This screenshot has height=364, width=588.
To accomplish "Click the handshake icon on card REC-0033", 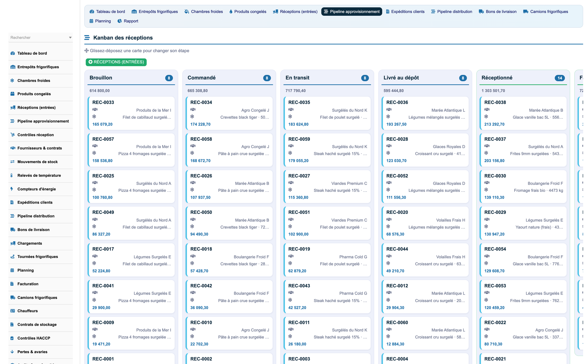I will (x=95, y=110).
